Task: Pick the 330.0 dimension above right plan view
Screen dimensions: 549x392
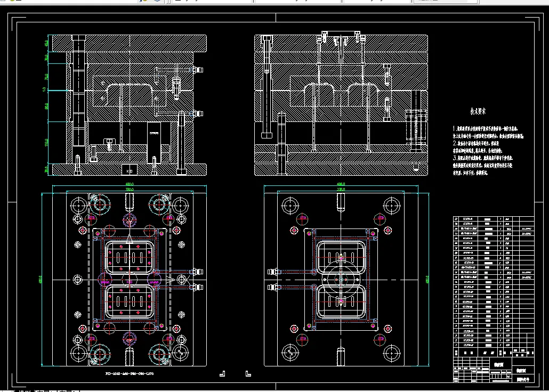Action: click(x=341, y=190)
